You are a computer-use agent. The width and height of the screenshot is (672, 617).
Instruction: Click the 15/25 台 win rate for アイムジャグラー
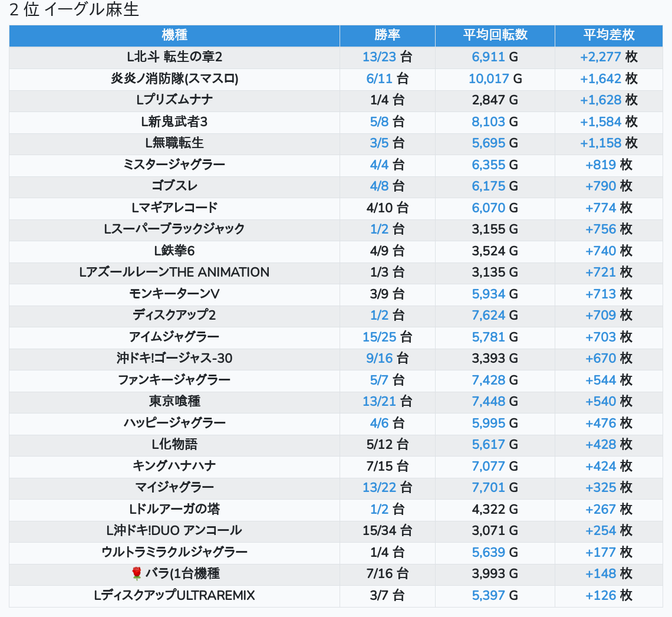(387, 337)
